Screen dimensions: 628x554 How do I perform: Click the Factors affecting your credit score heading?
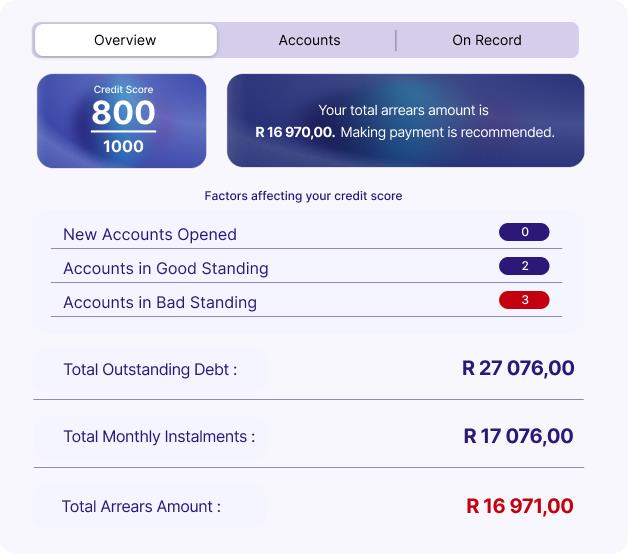303,196
